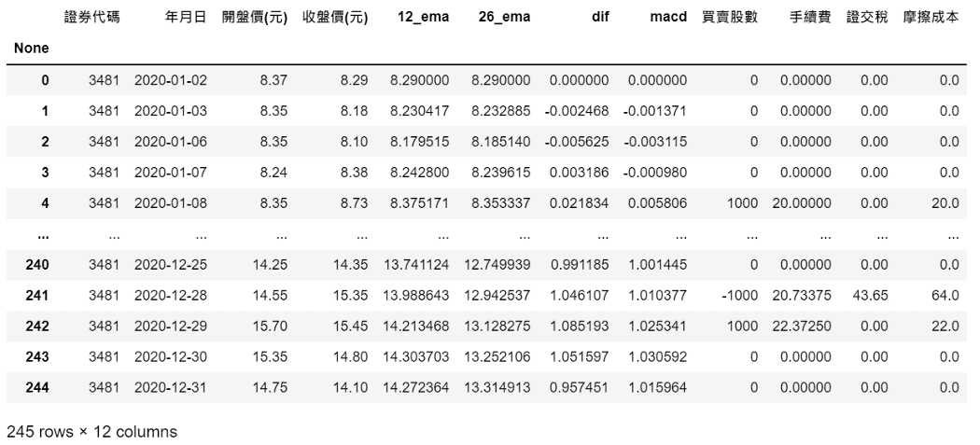Screen dimensions: 980x445
Task: Select the 收盤價(元) column header
Action: click(x=335, y=18)
